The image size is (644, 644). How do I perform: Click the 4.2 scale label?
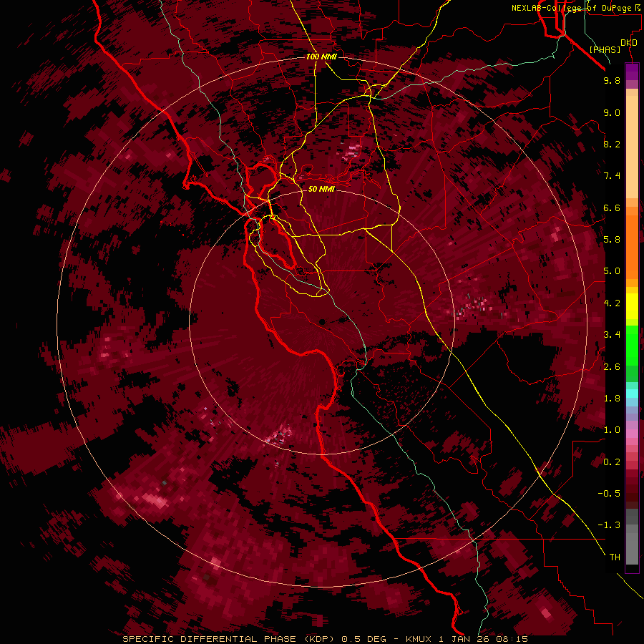[x=612, y=303]
